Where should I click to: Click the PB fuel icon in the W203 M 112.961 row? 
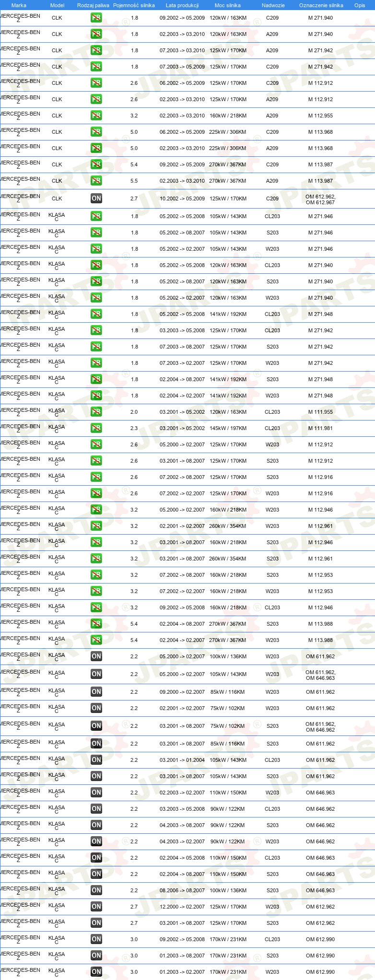[x=96, y=526]
